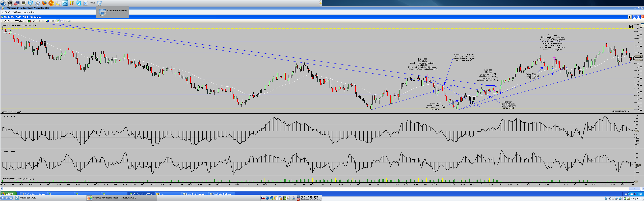
Task: Open Skype from the top launcher
Action: tap(79, 3)
